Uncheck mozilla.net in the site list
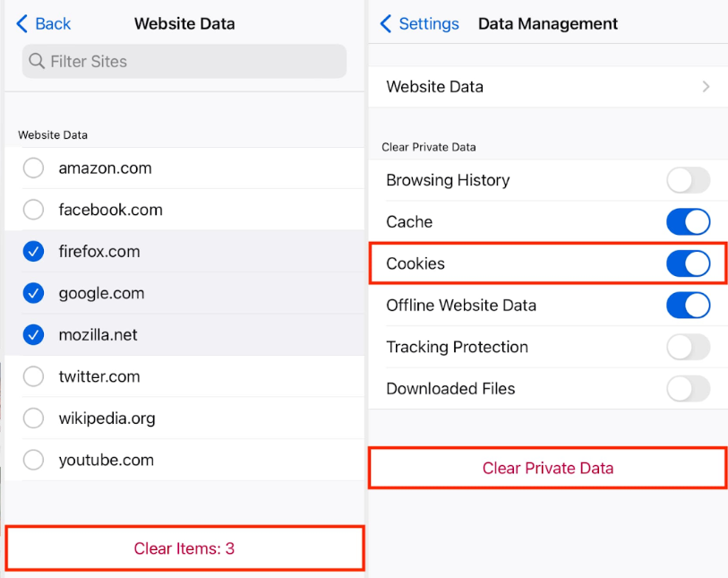The height and width of the screenshot is (578, 728). point(33,335)
